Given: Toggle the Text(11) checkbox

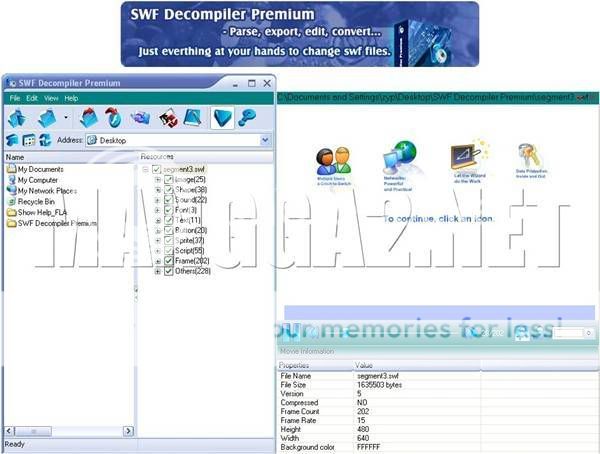Looking at the screenshot, I should (168, 220).
